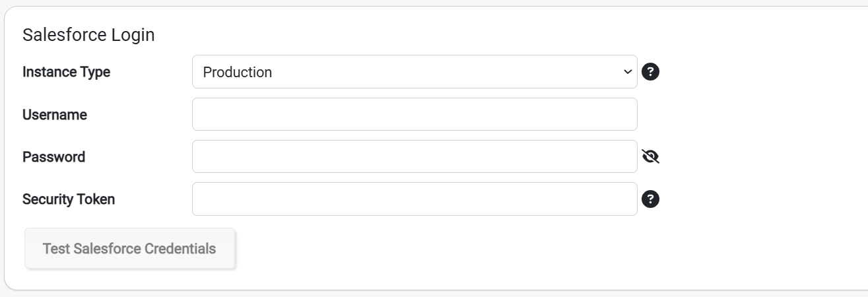The height and width of the screenshot is (297, 868).
Task: Open the Instance Type dropdown
Action: click(x=415, y=72)
